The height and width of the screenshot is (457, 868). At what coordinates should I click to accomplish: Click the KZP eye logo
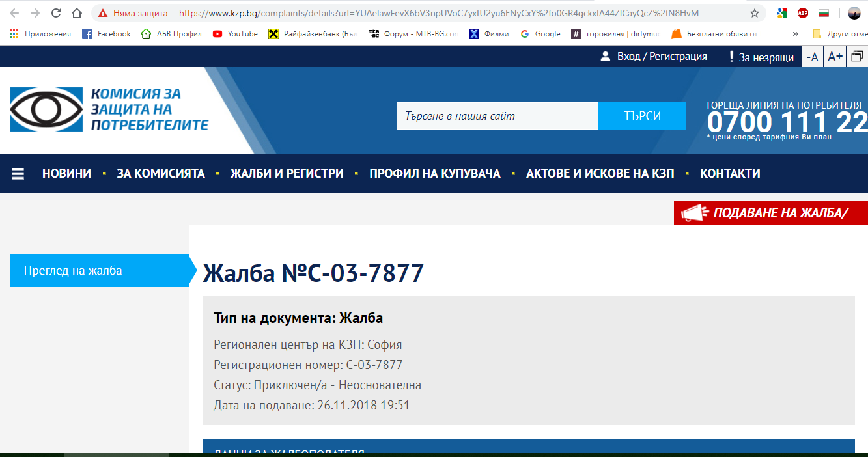(x=46, y=109)
